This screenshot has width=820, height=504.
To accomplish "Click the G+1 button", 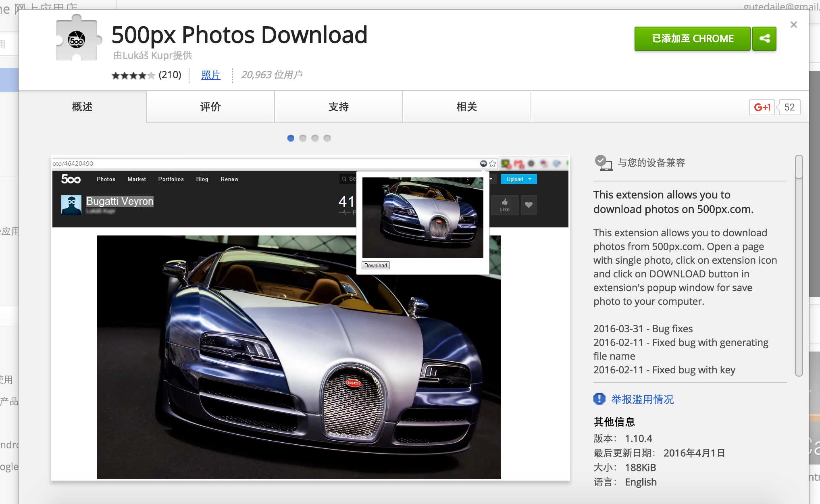I will click(762, 107).
